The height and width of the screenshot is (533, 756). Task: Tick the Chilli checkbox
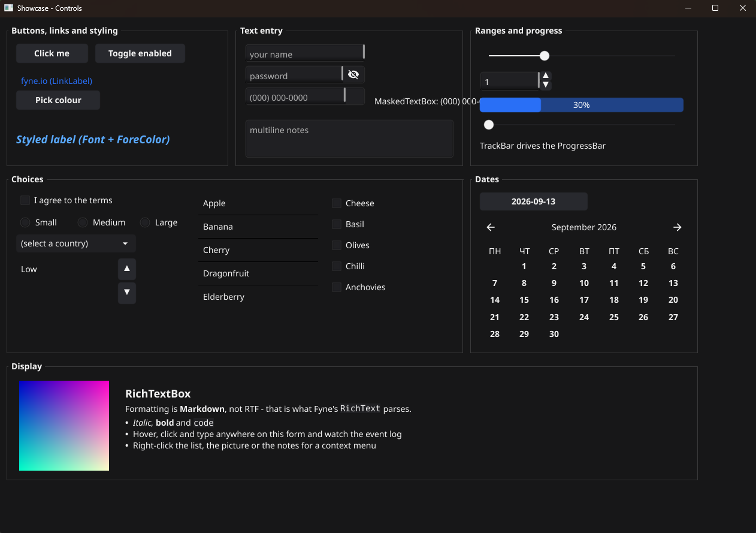tap(337, 266)
